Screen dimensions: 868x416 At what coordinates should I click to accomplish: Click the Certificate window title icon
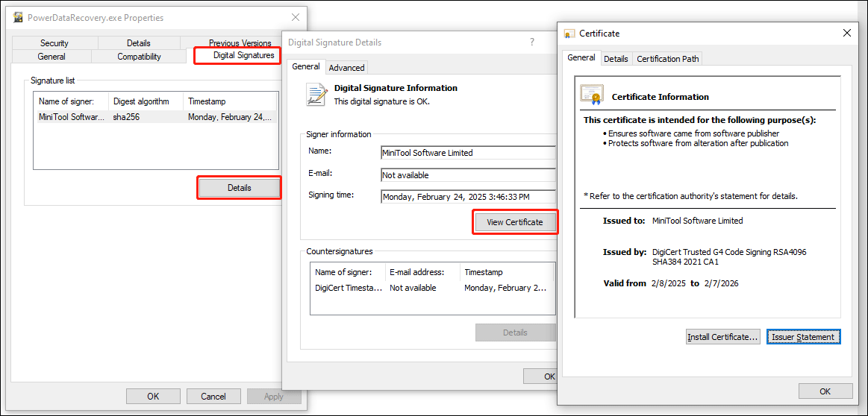tap(569, 34)
